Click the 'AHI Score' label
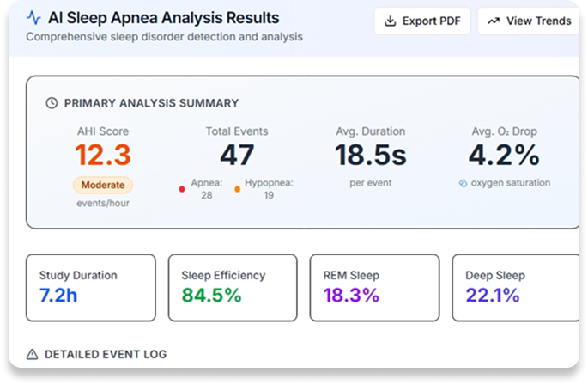The height and width of the screenshot is (385, 588). coord(103,131)
